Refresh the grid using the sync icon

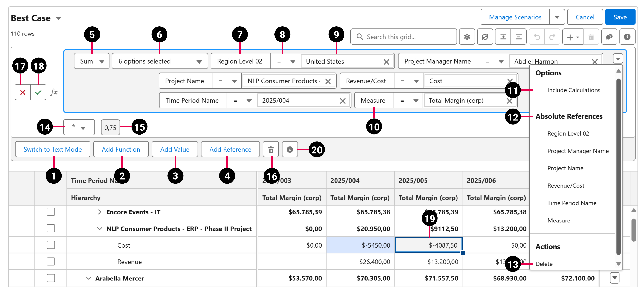(485, 37)
